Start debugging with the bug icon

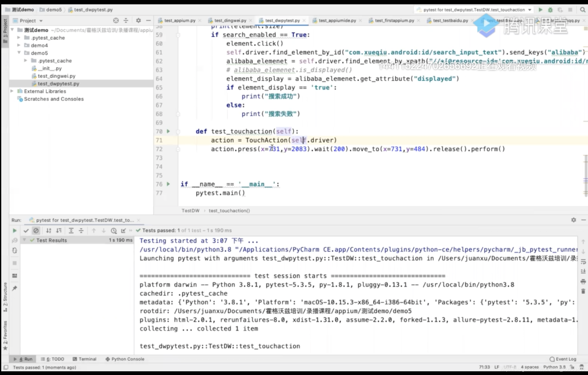550,10
